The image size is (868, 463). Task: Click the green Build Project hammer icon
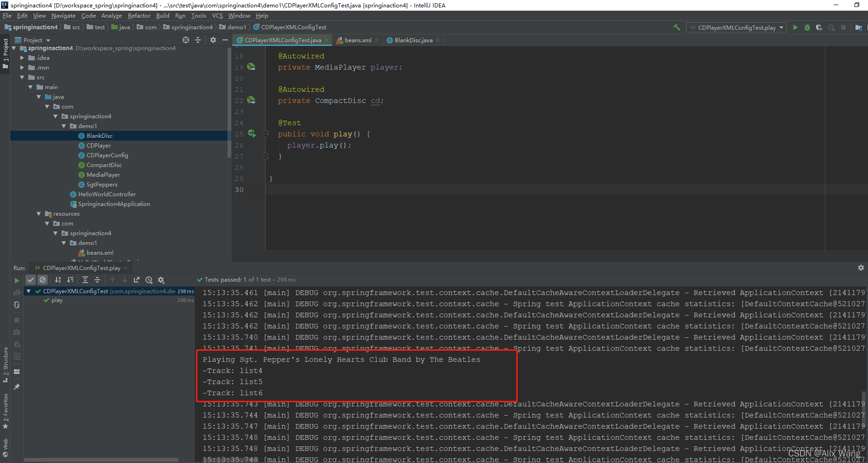tap(677, 27)
